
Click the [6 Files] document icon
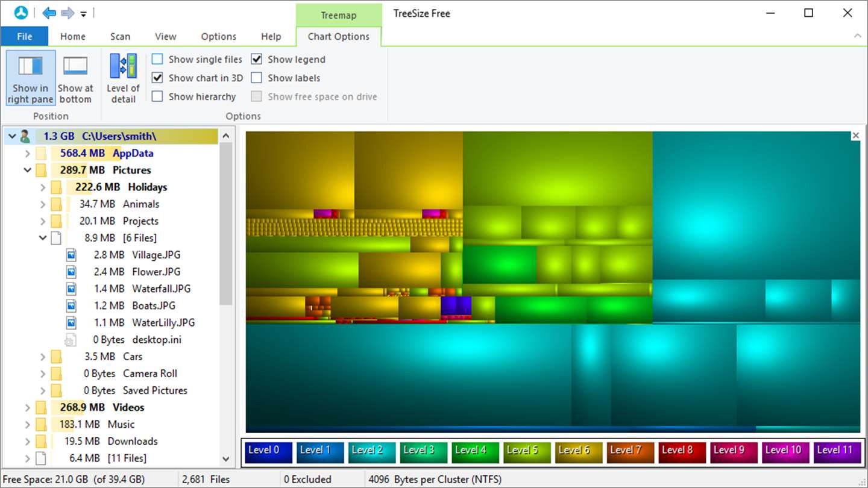point(56,238)
